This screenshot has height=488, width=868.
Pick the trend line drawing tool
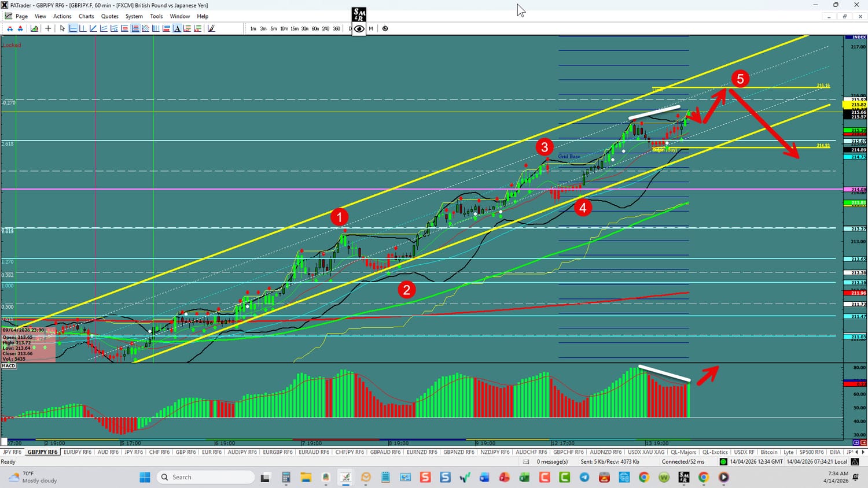[x=93, y=28]
